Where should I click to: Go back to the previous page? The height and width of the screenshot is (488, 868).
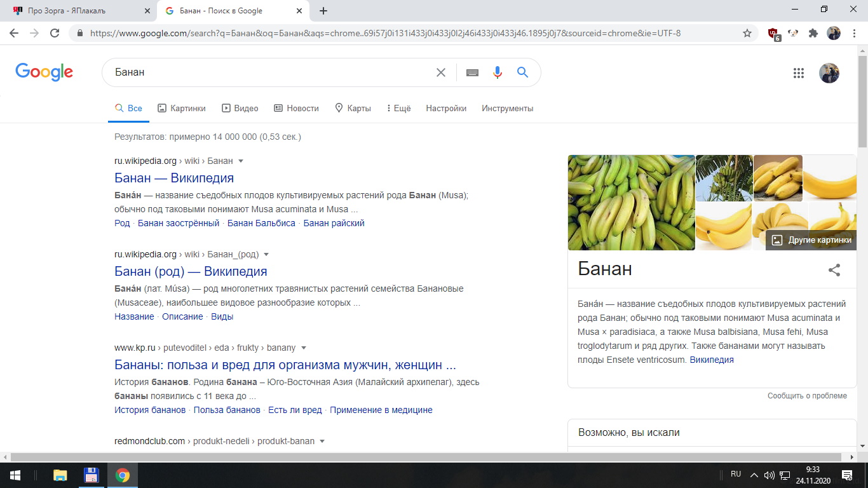pos(14,33)
